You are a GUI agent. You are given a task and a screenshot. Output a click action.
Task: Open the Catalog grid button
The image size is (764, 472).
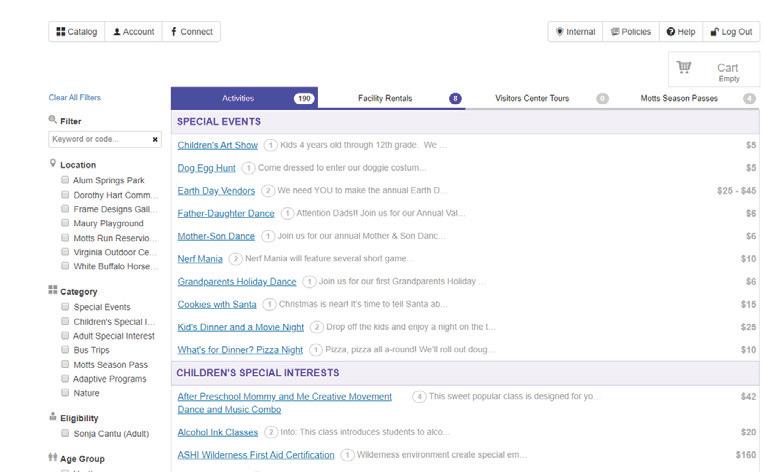point(76,32)
